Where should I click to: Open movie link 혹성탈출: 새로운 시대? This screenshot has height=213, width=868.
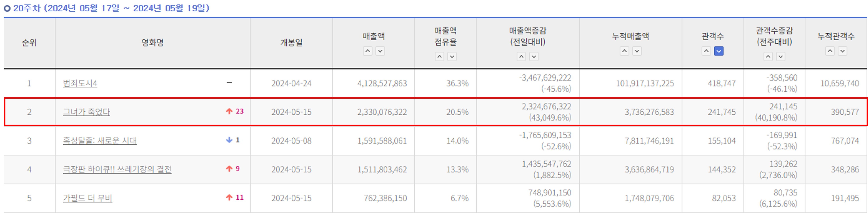pyautogui.click(x=100, y=140)
